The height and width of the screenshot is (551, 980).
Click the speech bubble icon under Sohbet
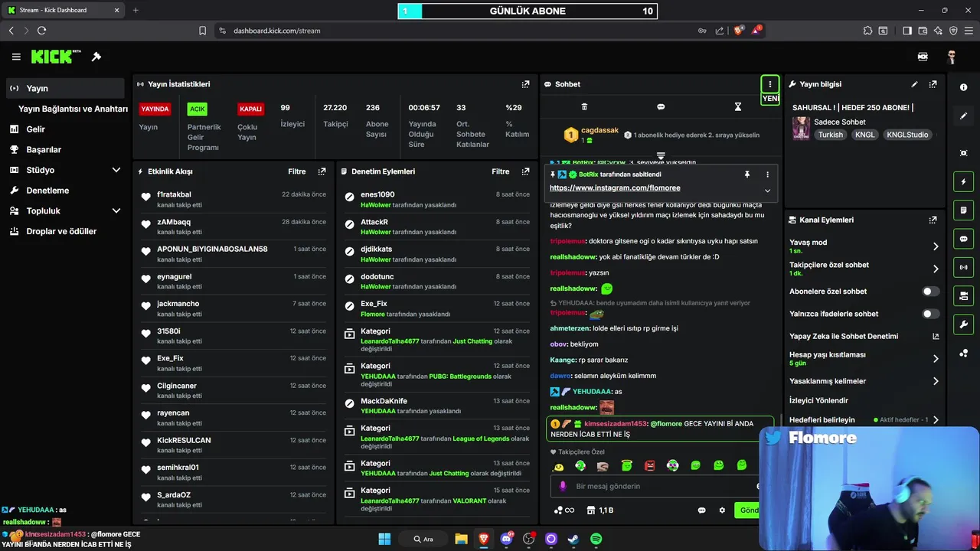[661, 107]
